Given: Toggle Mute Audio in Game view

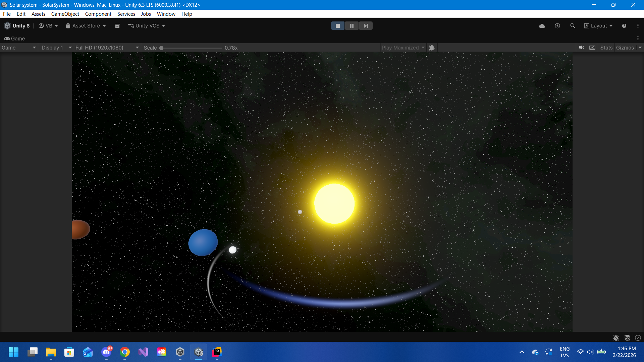Looking at the screenshot, I should tap(581, 48).
